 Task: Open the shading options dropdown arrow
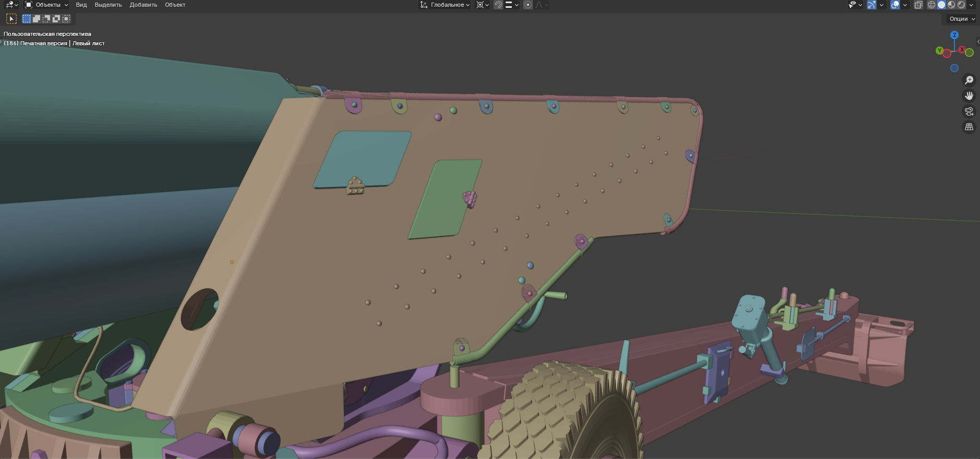click(x=971, y=5)
